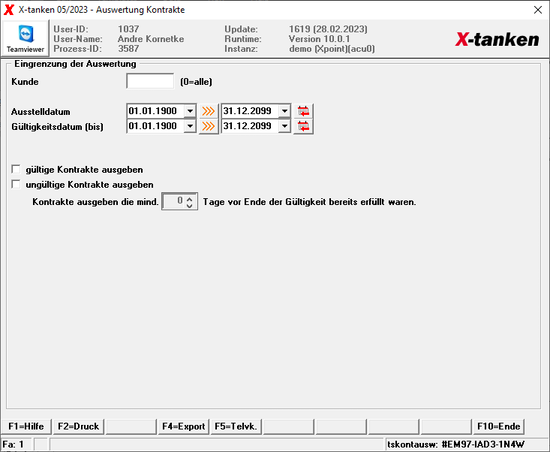The width and height of the screenshot is (550, 452).
Task: Enable gültige Kontrakte ausgeben checkbox
Action: pos(16,169)
